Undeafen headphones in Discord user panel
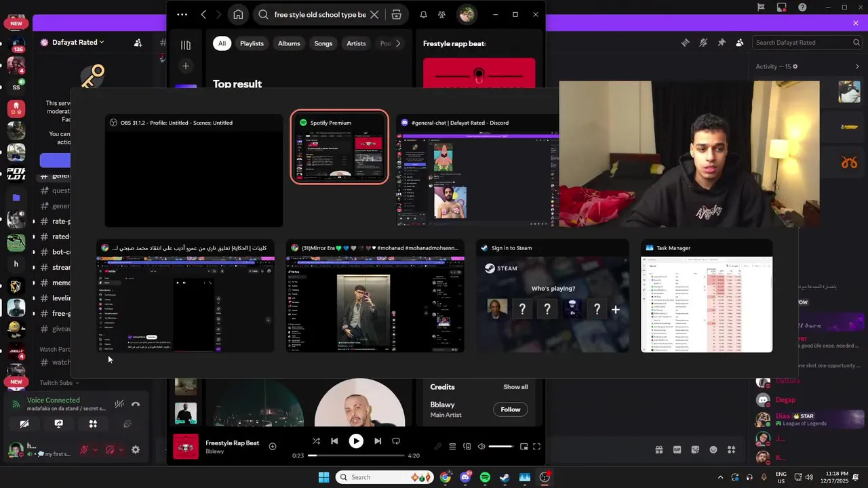This screenshot has width=868, height=488. [111, 449]
